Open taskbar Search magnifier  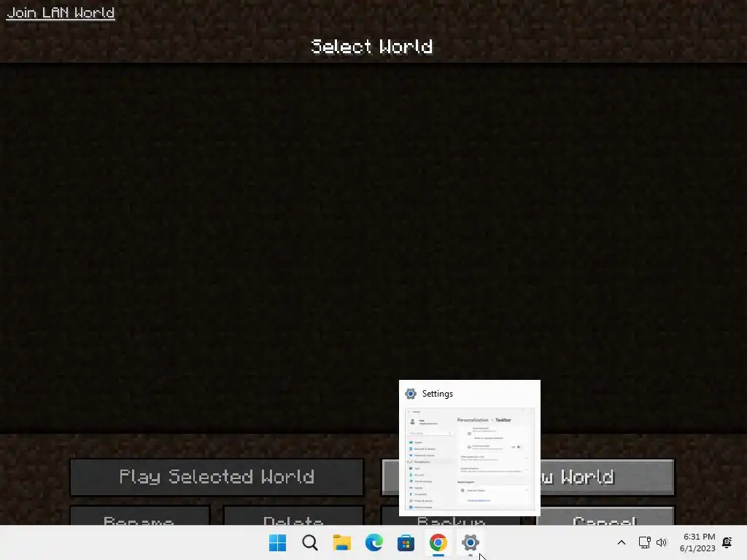[309, 542]
